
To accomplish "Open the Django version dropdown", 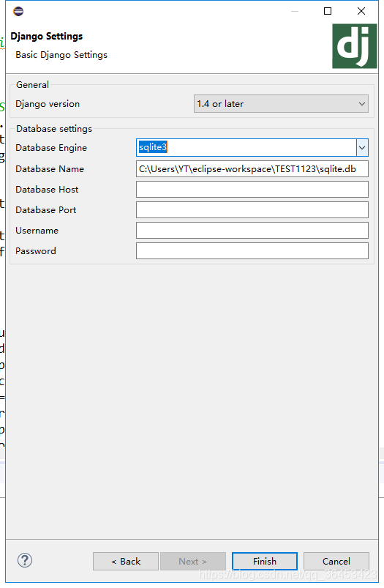I will [x=281, y=103].
